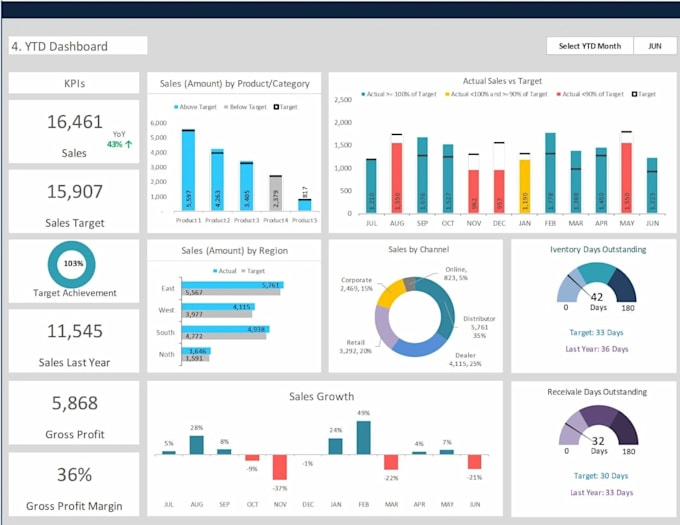This screenshot has width=680, height=525.
Task: Select the Product 1 bar
Action: (x=188, y=170)
